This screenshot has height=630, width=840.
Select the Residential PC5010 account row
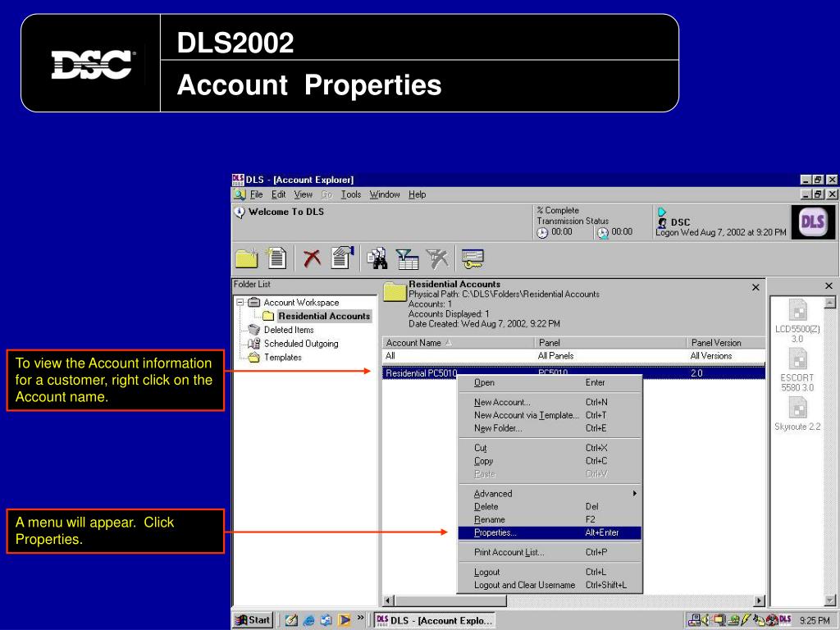tap(573, 373)
